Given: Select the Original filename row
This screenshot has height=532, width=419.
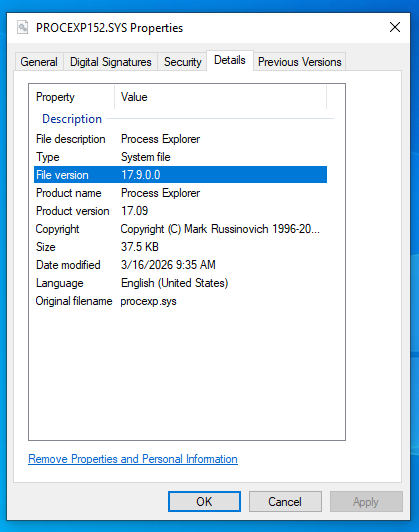Looking at the screenshot, I should (x=180, y=301).
